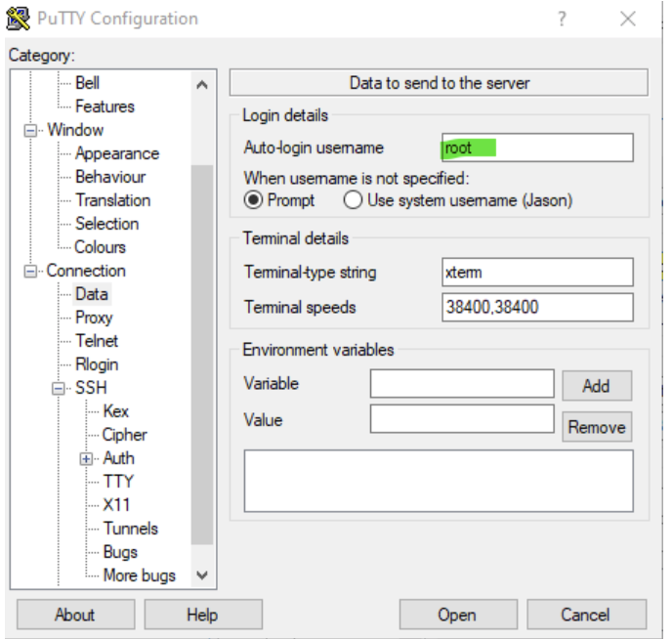Open the Kex settings
This screenshot has width=672, height=639.
tap(115, 411)
